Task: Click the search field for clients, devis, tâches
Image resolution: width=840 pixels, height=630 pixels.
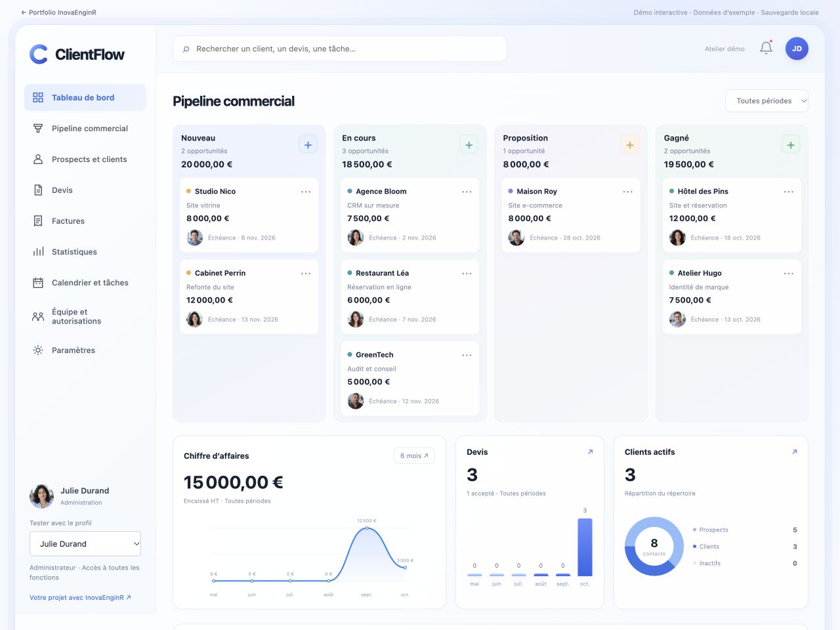Action: [x=340, y=49]
